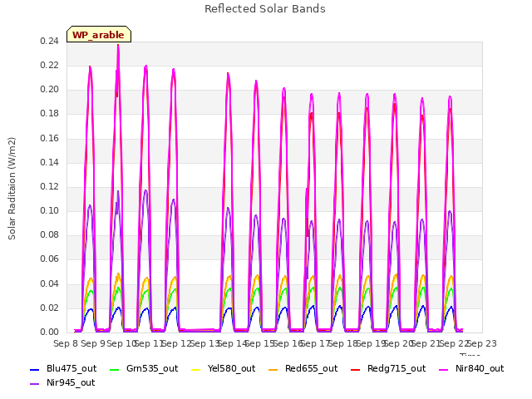Viewport: 532px width, 399px height.
Task: Click the 0.14 y-axis tick label
Action: tap(49, 162)
